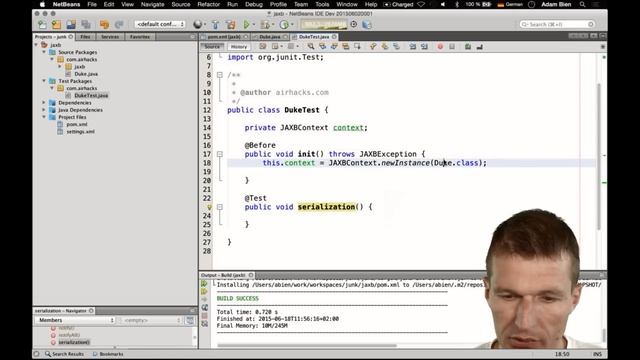Viewport: 640px width, 360px height.
Task: Click the Stop build icon in Output panel
Action: [204, 316]
